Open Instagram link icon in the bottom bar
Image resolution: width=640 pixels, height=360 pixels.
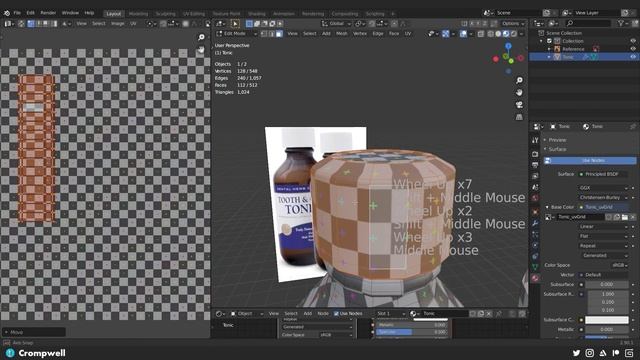pos(590,353)
